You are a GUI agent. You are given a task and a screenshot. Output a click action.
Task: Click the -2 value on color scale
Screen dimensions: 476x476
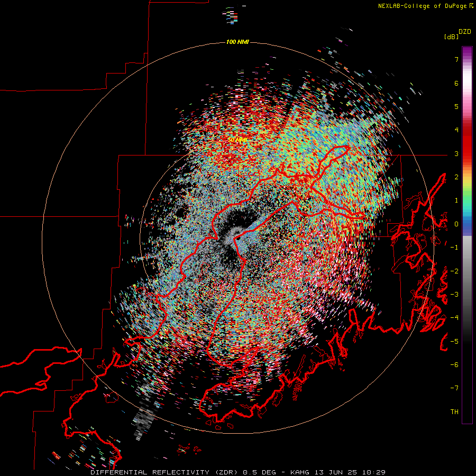[454, 271]
